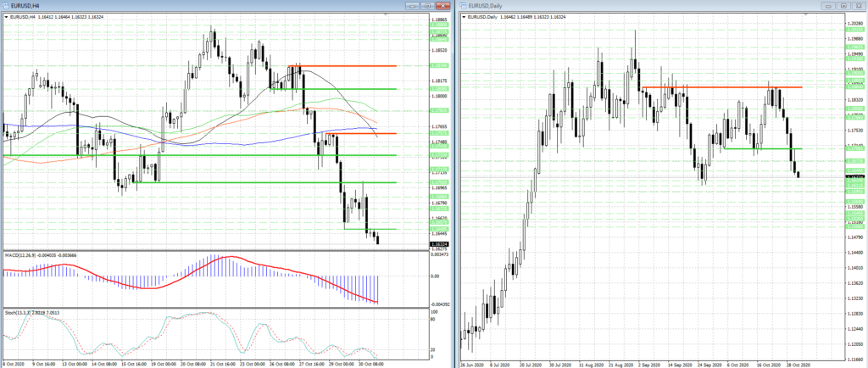Click the 1.18865 price label on H4 axis
This screenshot has height=368, width=868.
[439, 19]
